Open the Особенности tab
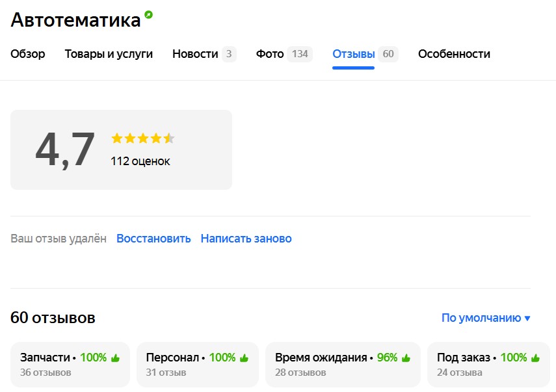This screenshot has width=556, height=392. (x=454, y=54)
